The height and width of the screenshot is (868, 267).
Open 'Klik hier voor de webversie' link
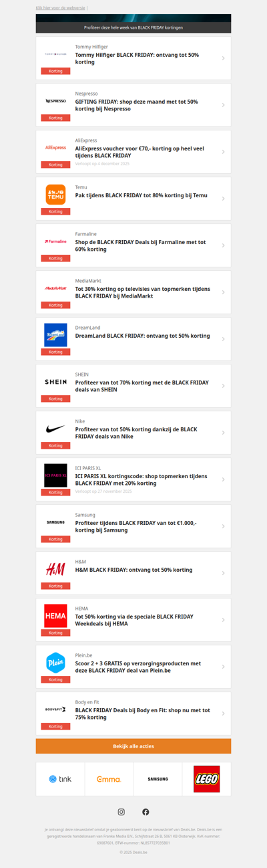pyautogui.click(x=60, y=7)
